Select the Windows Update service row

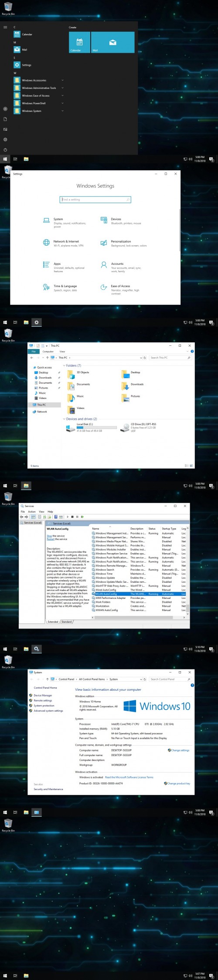coord(139,578)
